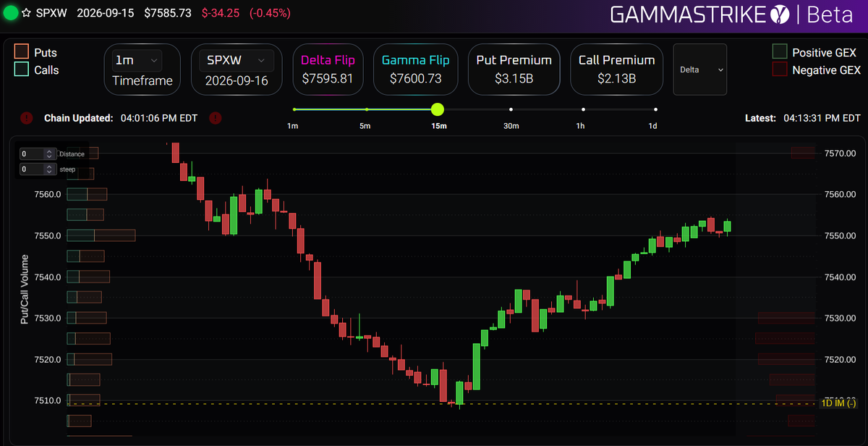Toggle the Puts legend box
This screenshot has width=868, height=446.
21,52
